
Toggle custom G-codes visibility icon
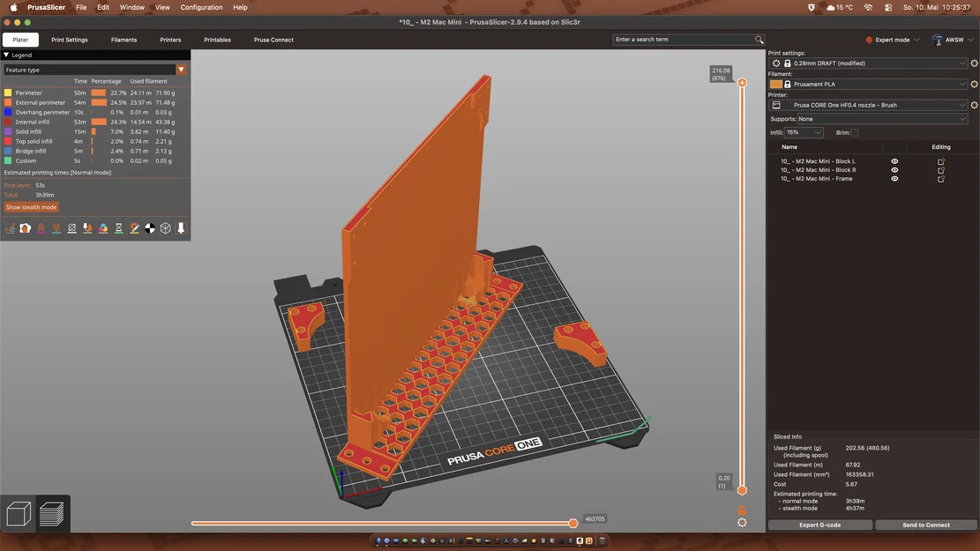pyautogui.click(x=134, y=228)
